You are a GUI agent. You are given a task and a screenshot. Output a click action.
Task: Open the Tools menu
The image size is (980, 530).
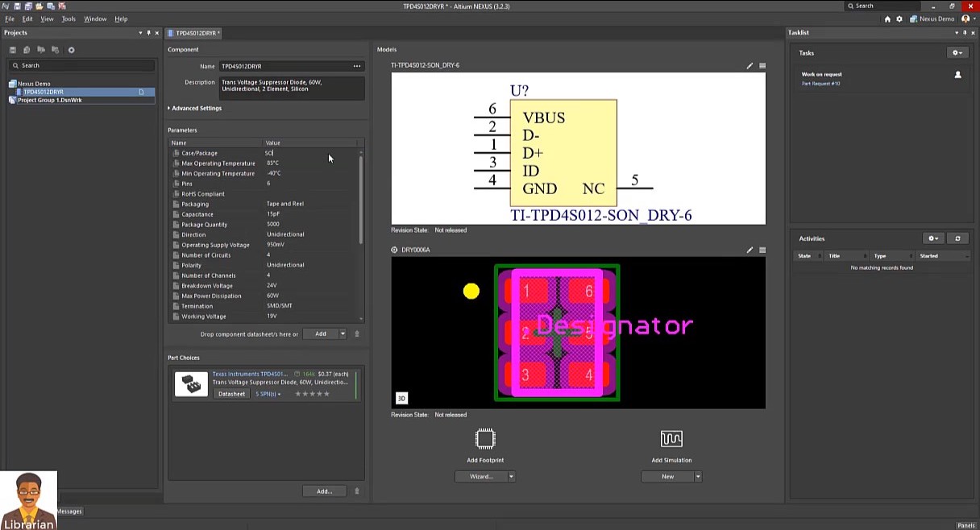point(69,19)
